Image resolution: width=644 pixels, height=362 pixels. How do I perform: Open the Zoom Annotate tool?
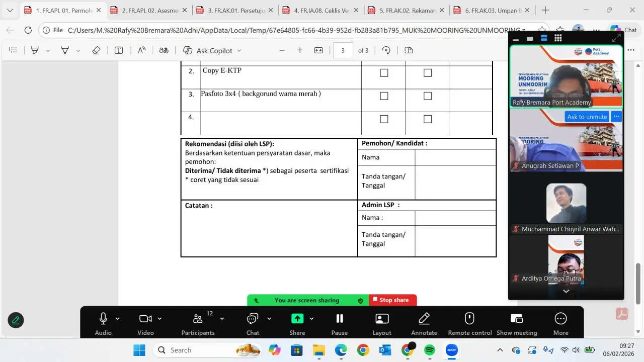coord(424,323)
